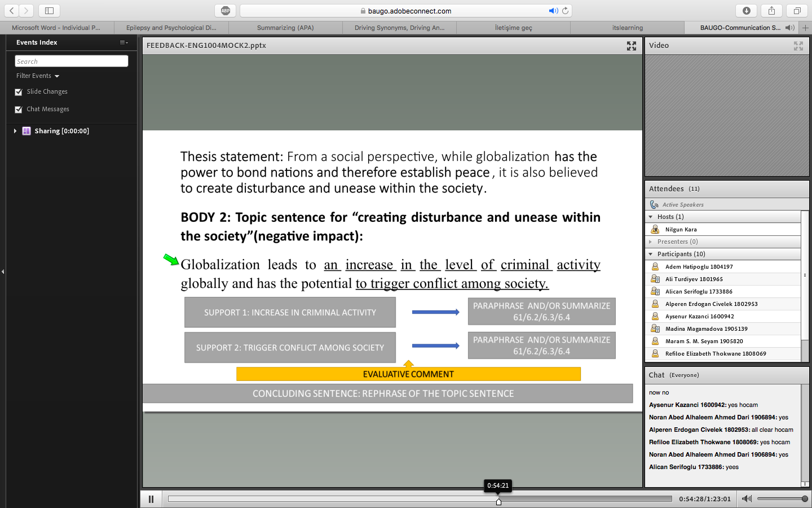The height and width of the screenshot is (508, 812).
Task: Click the Safari share icon
Action: tap(771, 11)
